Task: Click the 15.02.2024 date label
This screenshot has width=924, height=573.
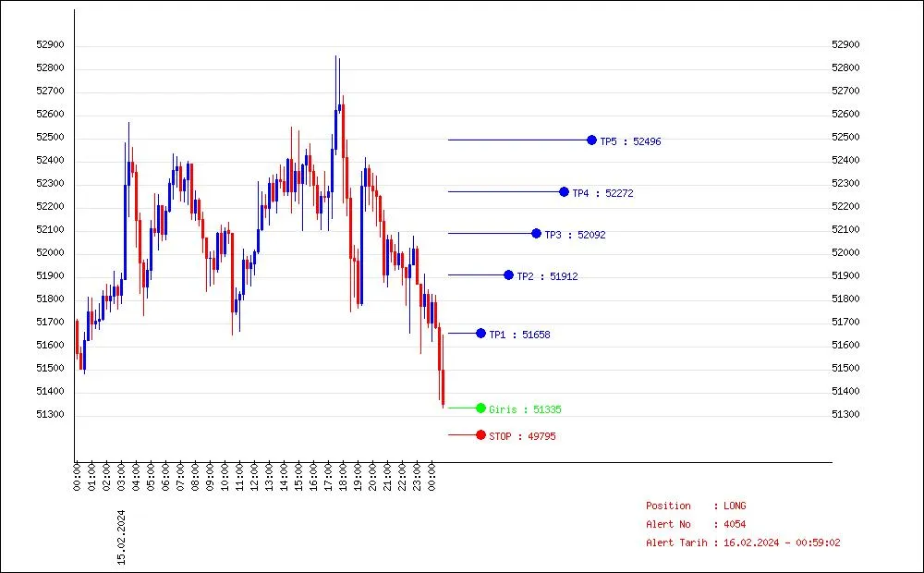Action: pyautogui.click(x=121, y=538)
